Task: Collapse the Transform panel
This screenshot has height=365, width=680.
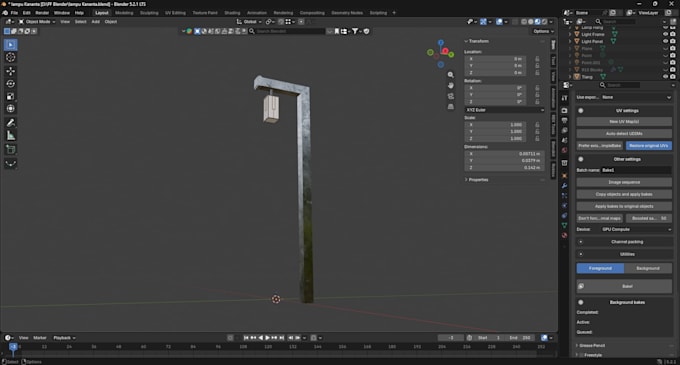Action: (477, 41)
